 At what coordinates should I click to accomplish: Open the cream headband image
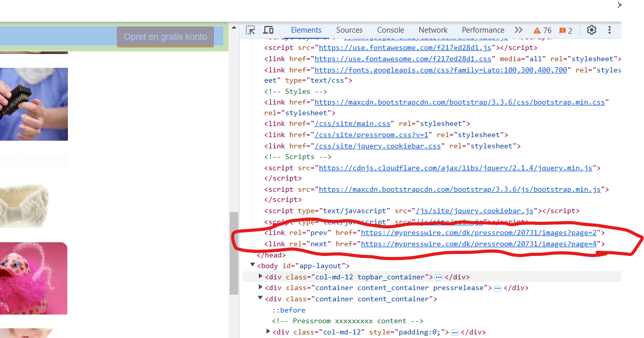tap(25, 206)
